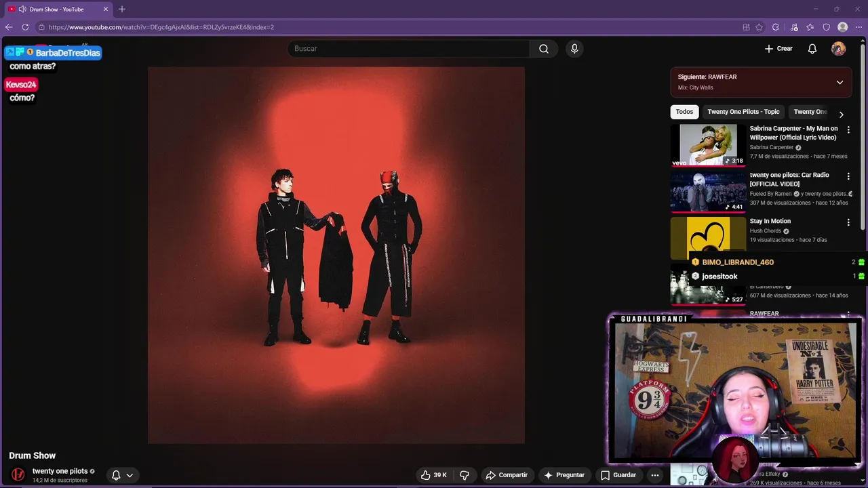Screen dimensions: 868x488
Task: Click the Fueled By Ramen channel name
Action: pyautogui.click(x=770, y=194)
